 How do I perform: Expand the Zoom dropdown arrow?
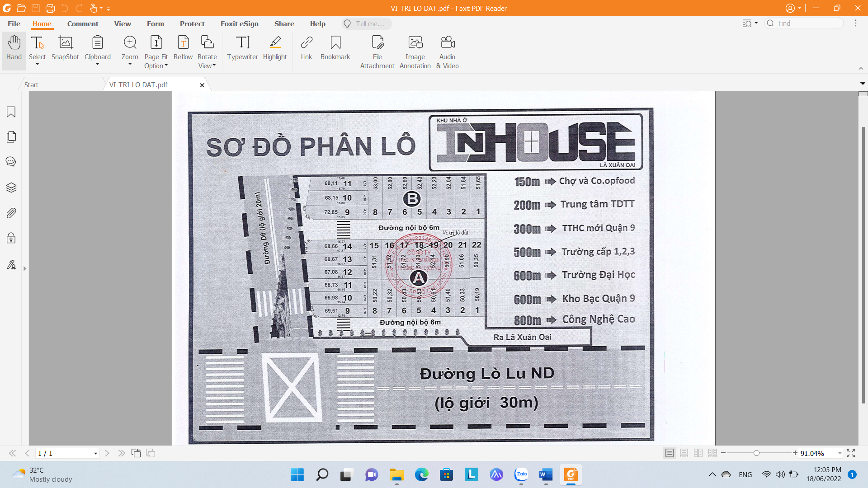(x=130, y=65)
